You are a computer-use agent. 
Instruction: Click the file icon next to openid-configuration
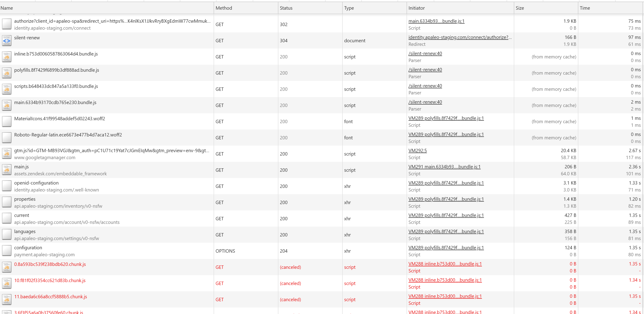[x=7, y=186]
